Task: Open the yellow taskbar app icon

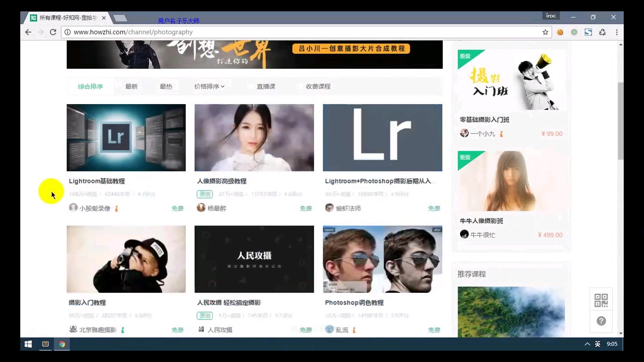Action: pos(45,344)
